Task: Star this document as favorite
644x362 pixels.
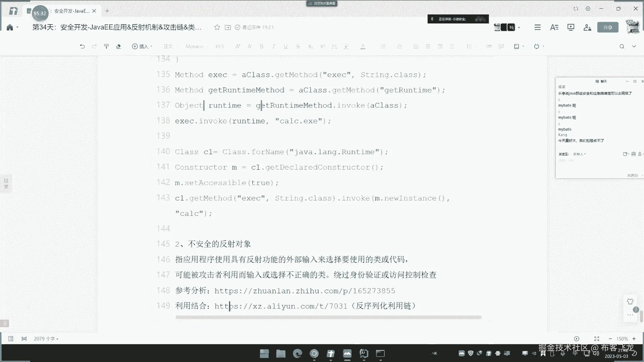Action: pos(217,27)
